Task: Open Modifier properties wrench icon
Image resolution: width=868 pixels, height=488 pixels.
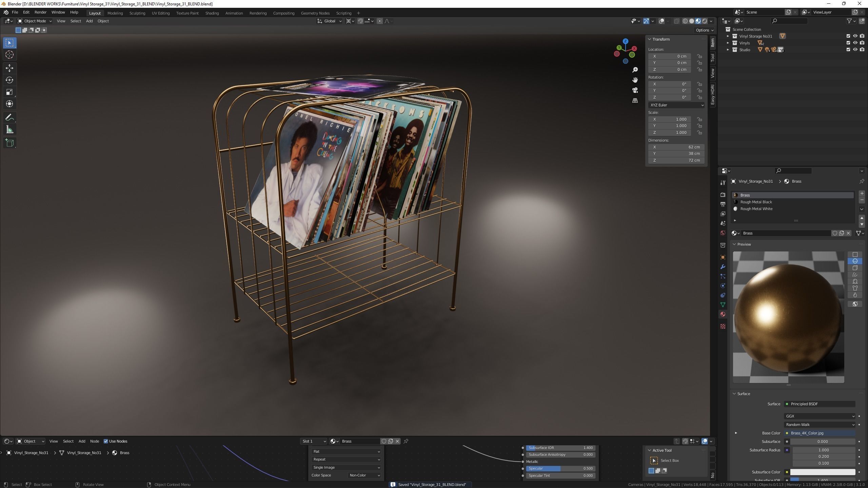Action: tap(723, 267)
